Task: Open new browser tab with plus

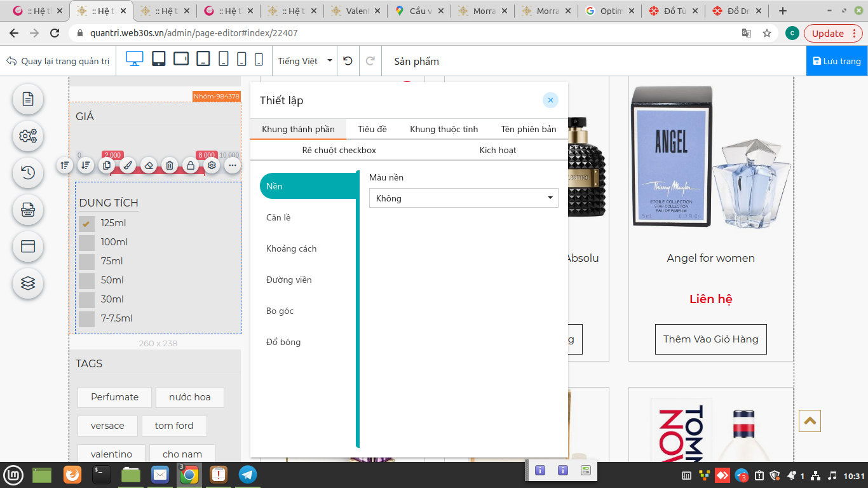Action: pyautogui.click(x=783, y=11)
